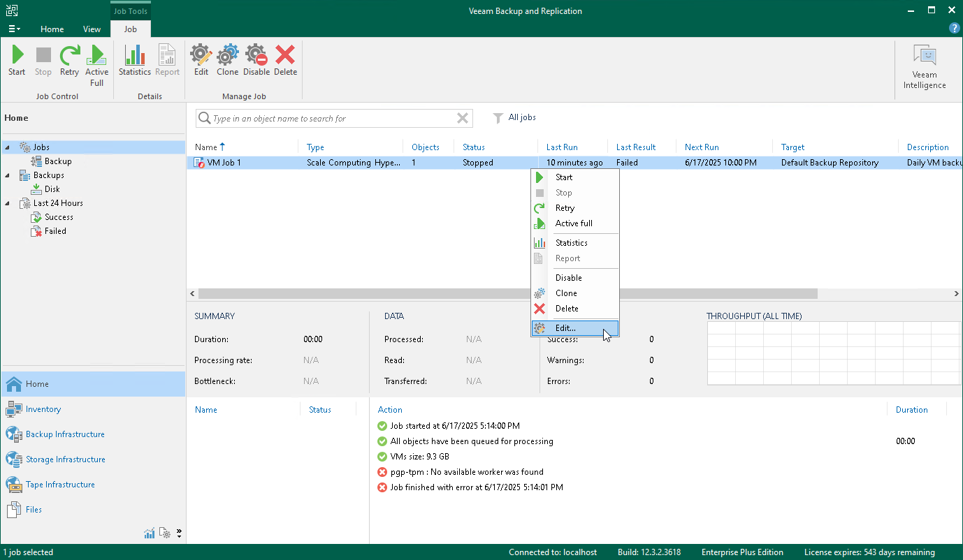963x560 pixels.
Task: Click the red Delete button in the ribbon
Action: point(285,61)
